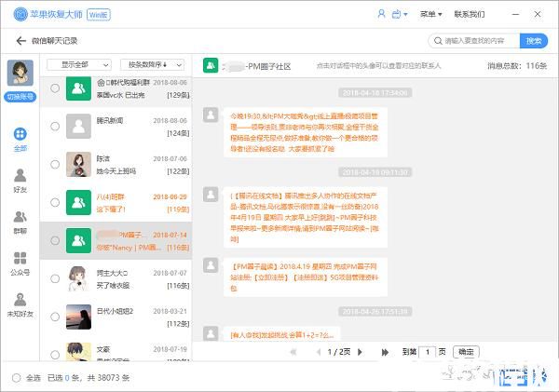The width and height of the screenshot is (559, 392).
Task: Go to the first page arrow in pagination
Action: pos(293,352)
